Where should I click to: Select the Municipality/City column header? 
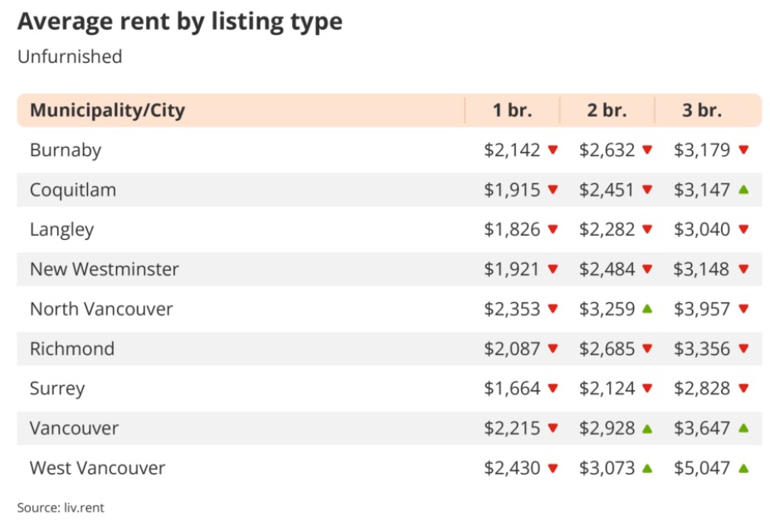click(x=107, y=110)
